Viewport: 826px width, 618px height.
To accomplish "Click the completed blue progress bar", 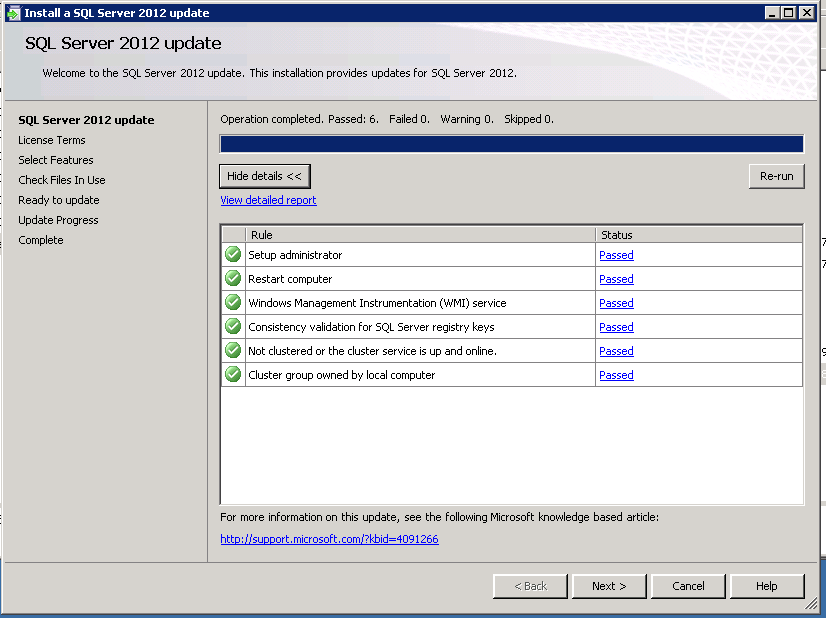I will pyautogui.click(x=512, y=144).
